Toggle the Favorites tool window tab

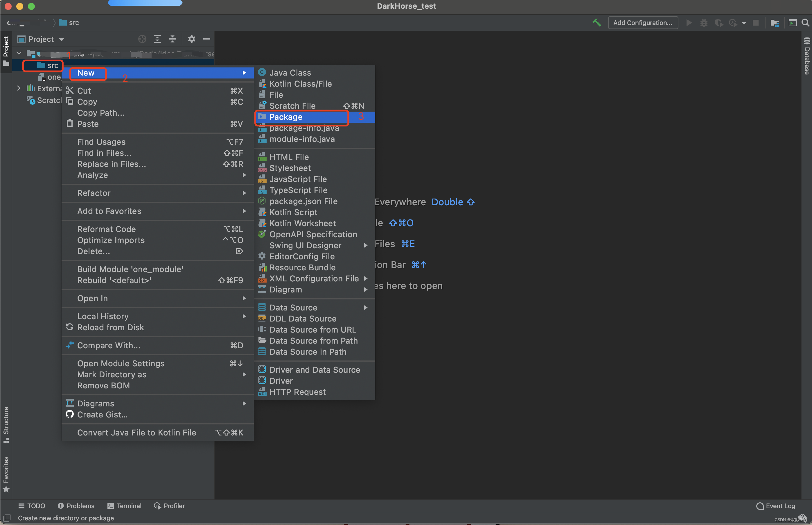[x=6, y=474]
